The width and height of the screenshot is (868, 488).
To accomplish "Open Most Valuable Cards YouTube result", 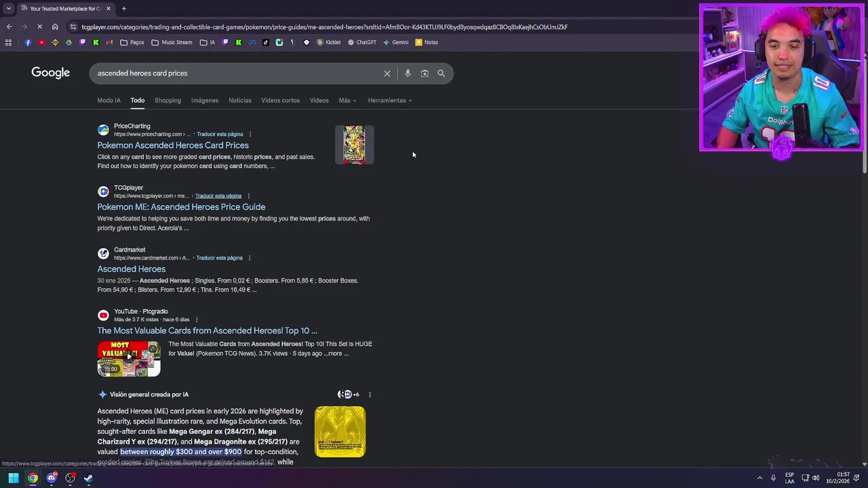I will pyautogui.click(x=208, y=331).
